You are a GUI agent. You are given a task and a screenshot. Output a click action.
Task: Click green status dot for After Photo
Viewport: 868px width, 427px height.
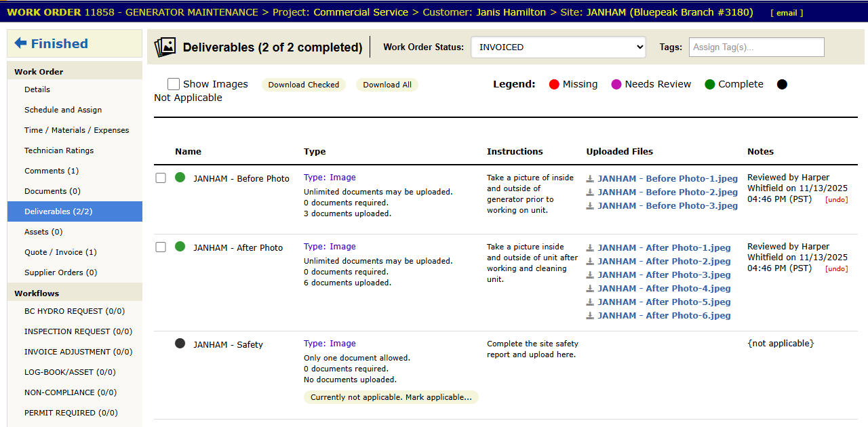tap(180, 247)
